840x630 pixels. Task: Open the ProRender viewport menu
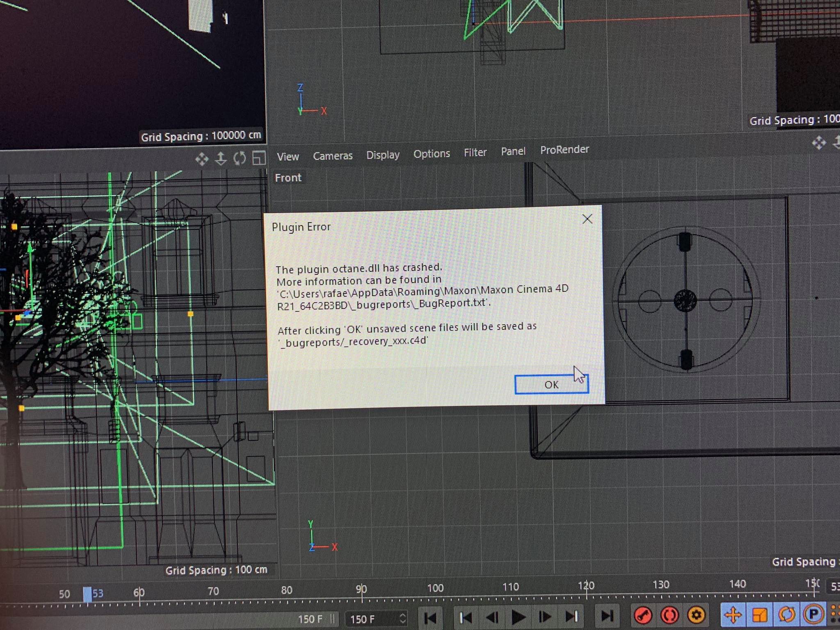tap(564, 150)
